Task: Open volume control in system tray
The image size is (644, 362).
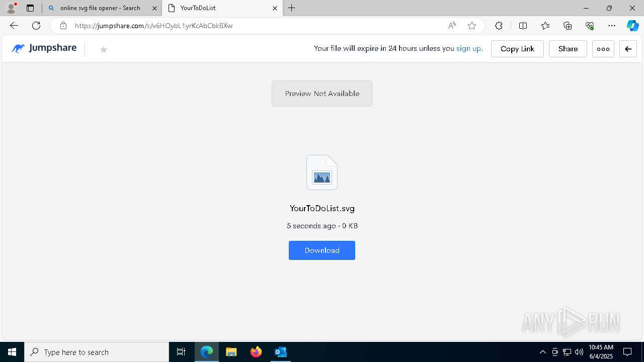Action: pos(579,352)
